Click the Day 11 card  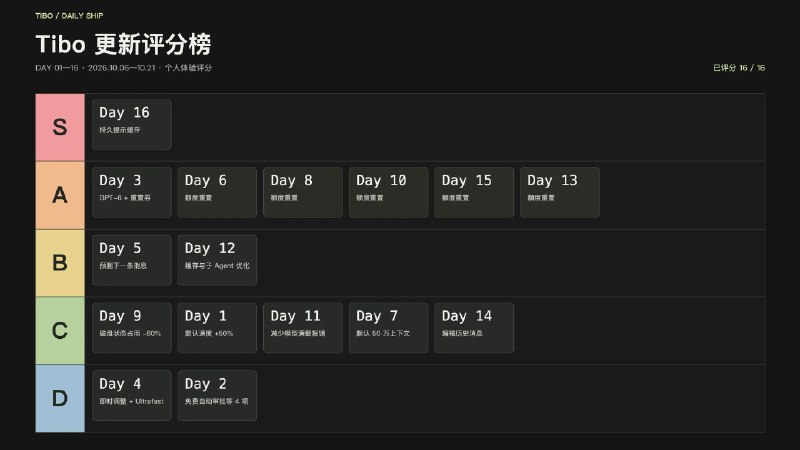point(303,328)
